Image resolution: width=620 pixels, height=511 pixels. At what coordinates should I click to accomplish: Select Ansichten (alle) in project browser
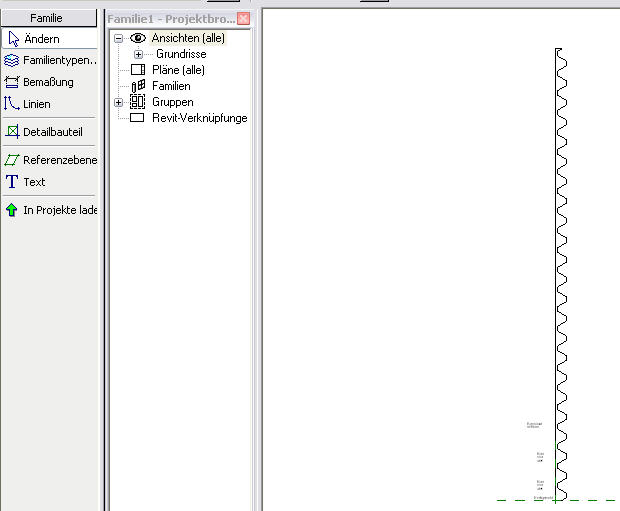(x=188, y=38)
